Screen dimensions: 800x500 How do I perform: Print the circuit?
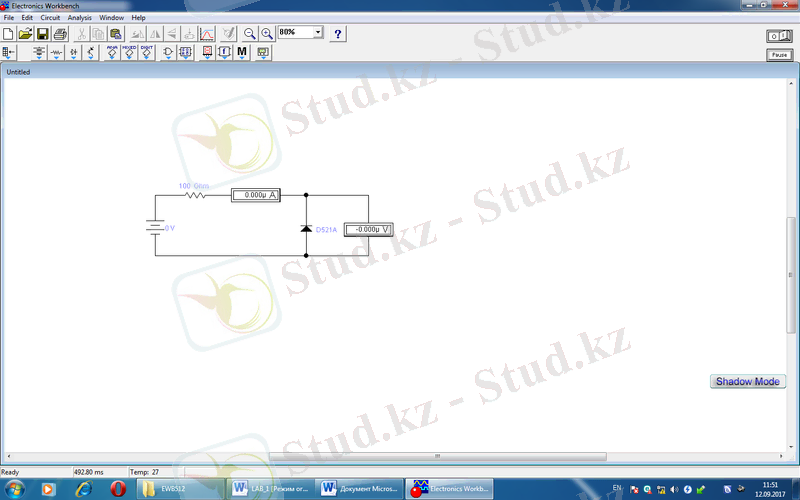(60, 34)
